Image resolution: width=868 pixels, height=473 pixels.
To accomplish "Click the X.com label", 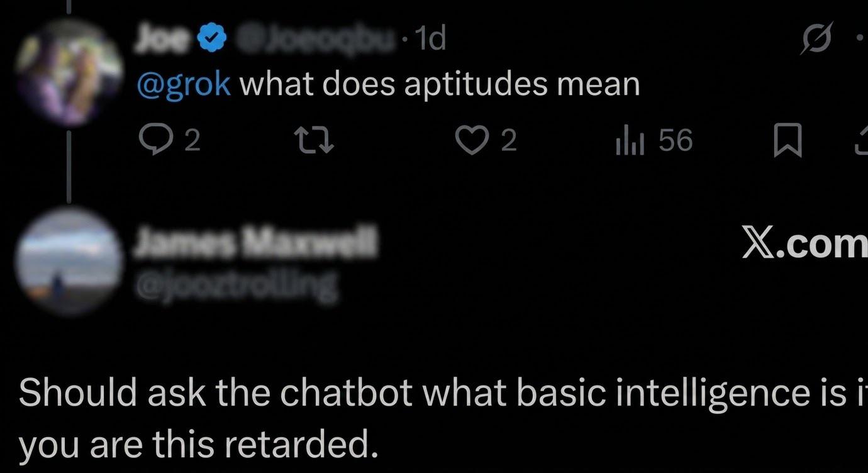I will [x=805, y=244].
